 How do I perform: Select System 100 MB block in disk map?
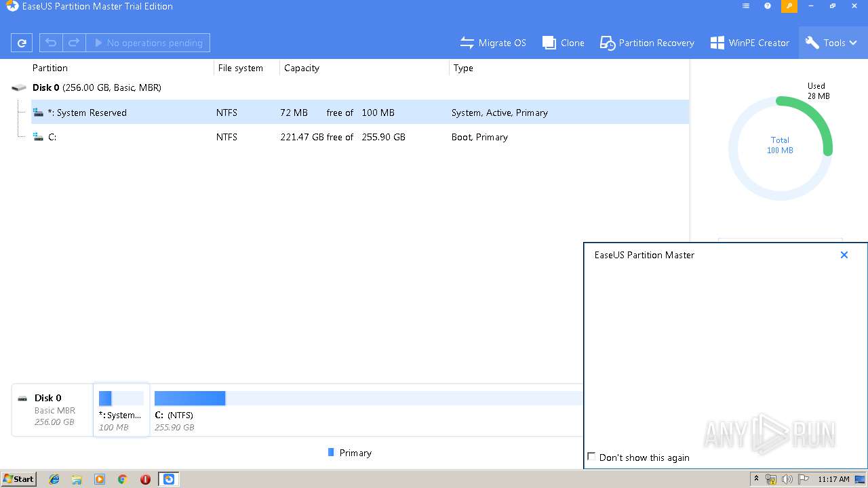coord(121,409)
